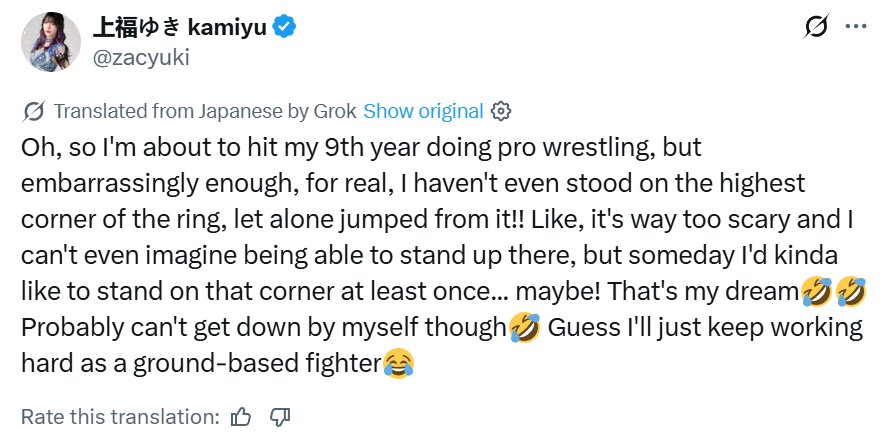Click the 'Rate this translation:' label
892x438 pixels.
click(120, 415)
